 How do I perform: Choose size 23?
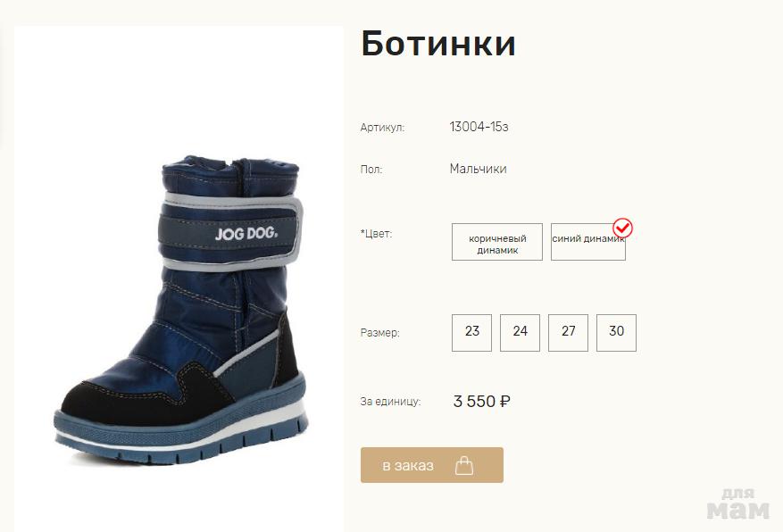tap(472, 333)
